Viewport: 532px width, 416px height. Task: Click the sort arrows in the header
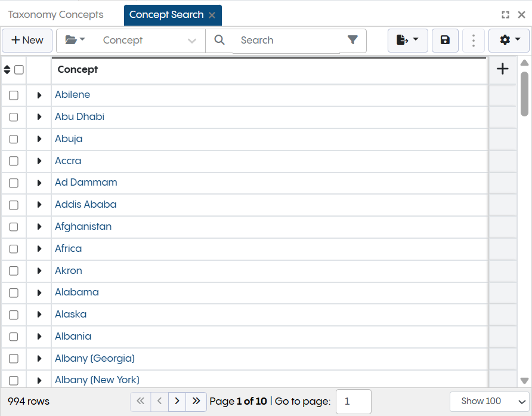tap(6, 70)
